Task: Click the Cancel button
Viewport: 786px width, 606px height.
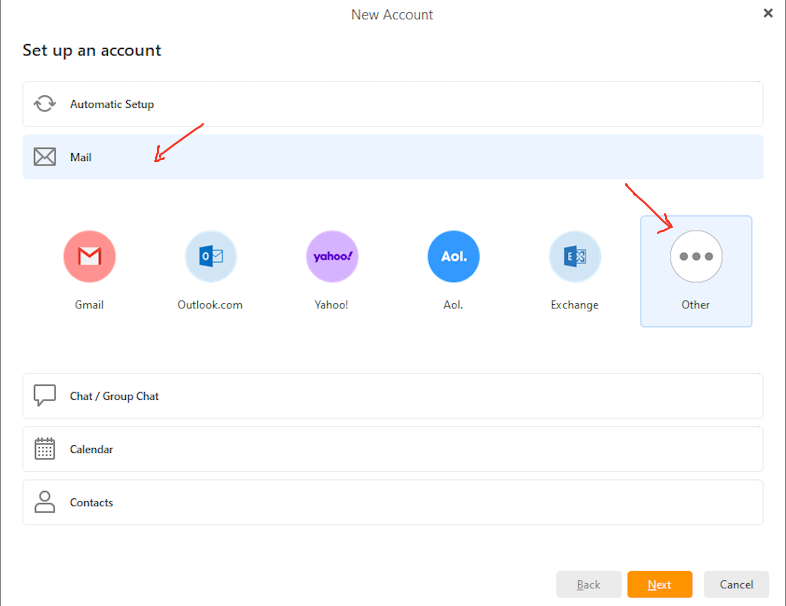Action: [736, 584]
